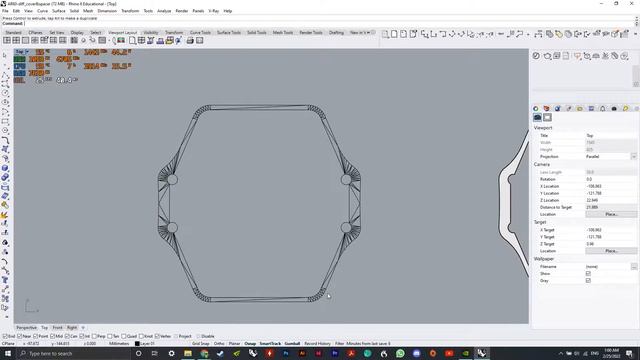Click the clock-shaped icon at right panel top
The image size is (640, 360).
tap(536, 56)
